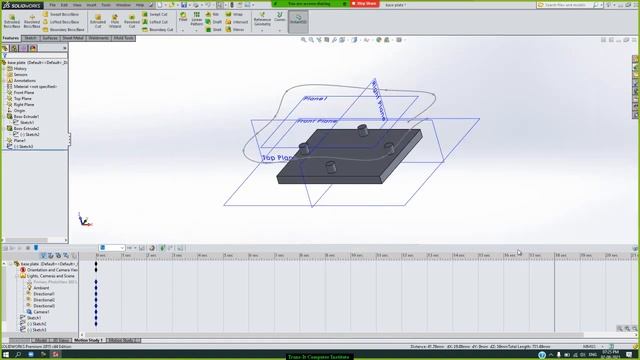Select the Mirror tool
Screen dimensions: 640x360
(x=235, y=29)
